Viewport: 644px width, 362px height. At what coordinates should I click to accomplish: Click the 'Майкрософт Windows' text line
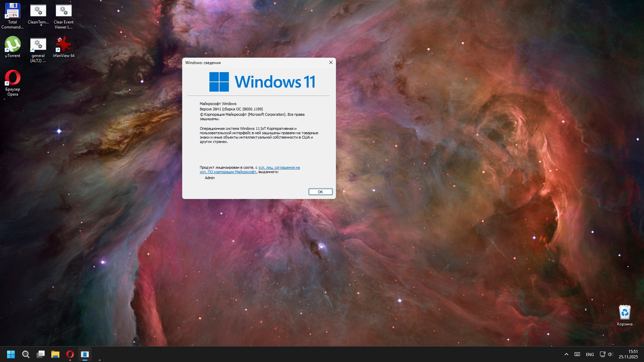coord(218,104)
